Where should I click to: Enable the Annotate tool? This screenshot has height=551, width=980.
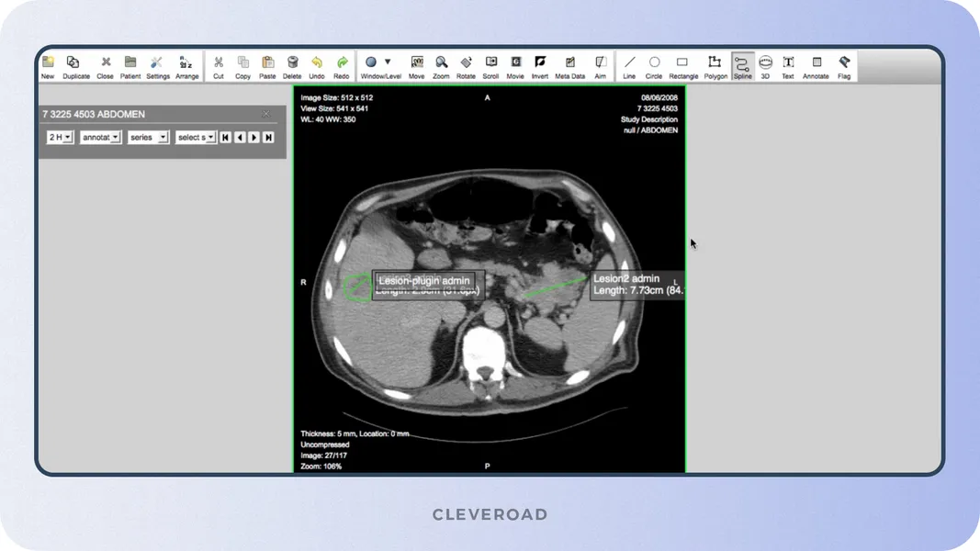point(816,64)
